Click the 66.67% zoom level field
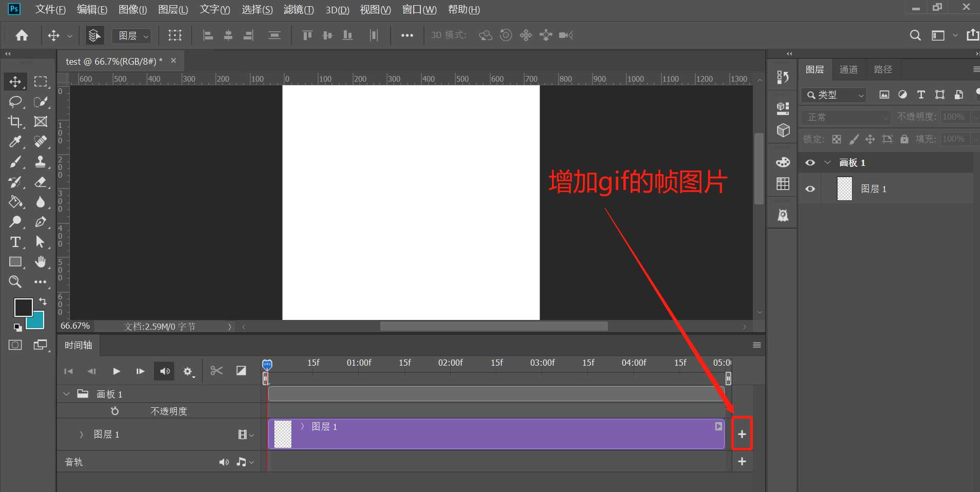980x492 pixels. pyautogui.click(x=76, y=326)
